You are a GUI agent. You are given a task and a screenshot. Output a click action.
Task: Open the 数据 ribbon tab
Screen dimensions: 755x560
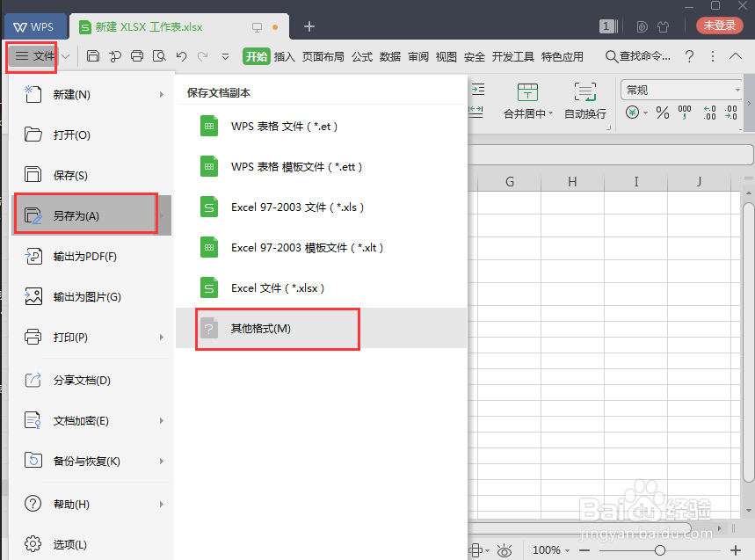click(x=390, y=57)
